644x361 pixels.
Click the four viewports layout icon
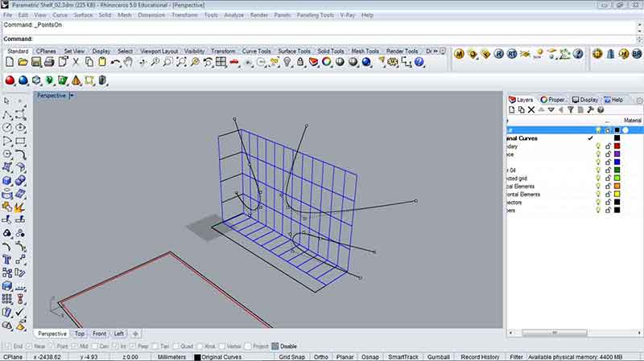click(221, 63)
